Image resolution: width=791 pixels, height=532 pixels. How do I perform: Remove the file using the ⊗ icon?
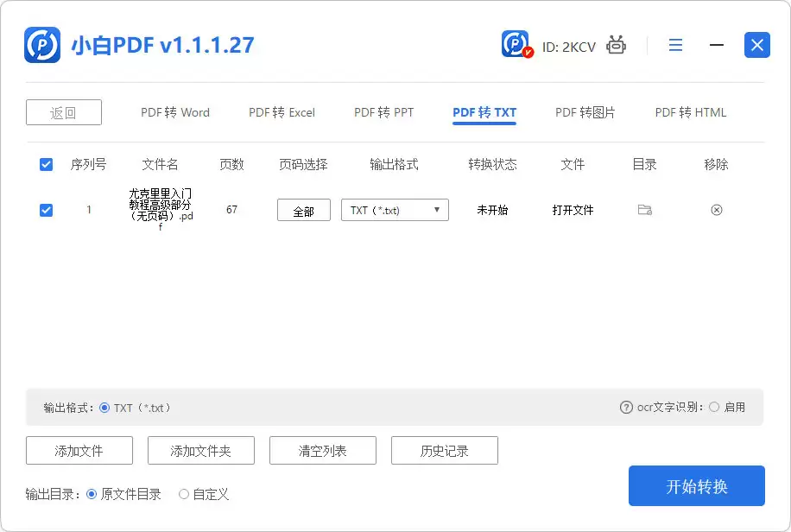coord(716,210)
